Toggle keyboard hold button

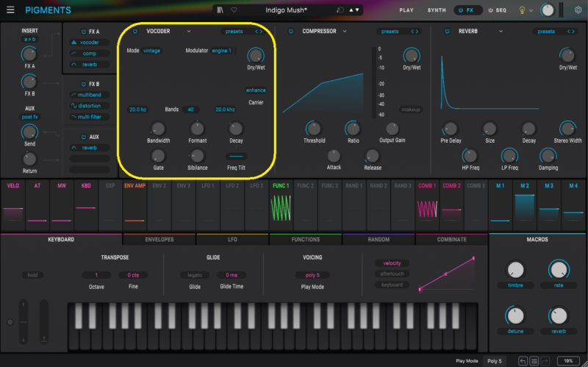pyautogui.click(x=32, y=275)
